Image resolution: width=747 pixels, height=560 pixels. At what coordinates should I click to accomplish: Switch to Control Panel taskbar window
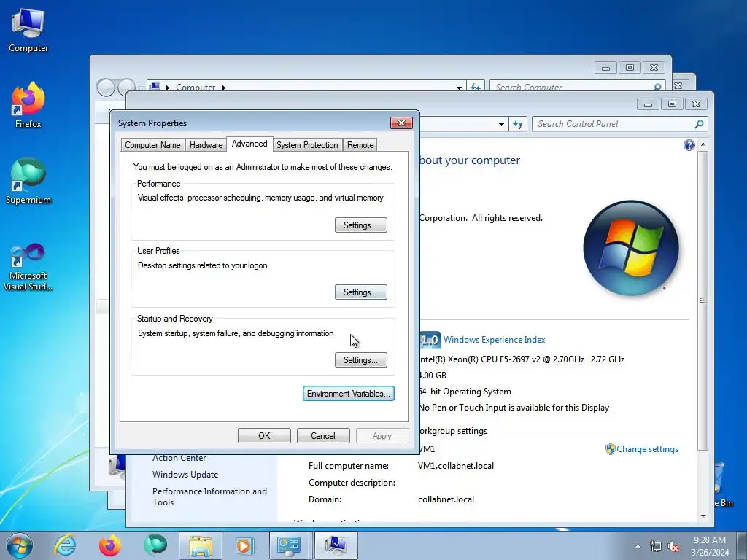(289, 545)
